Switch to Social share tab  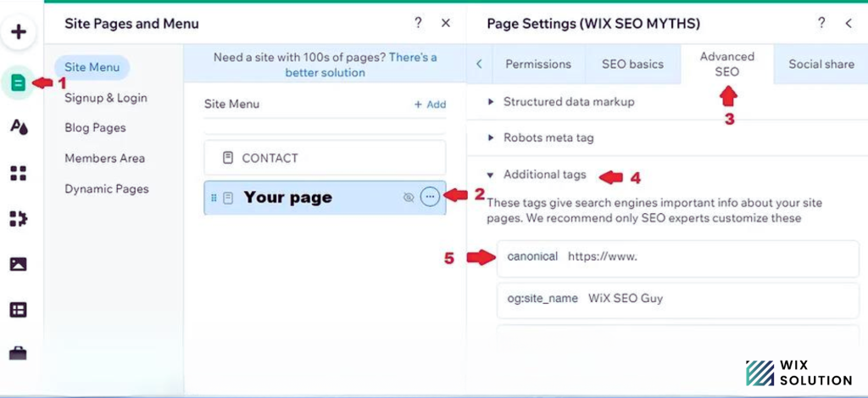click(x=821, y=64)
